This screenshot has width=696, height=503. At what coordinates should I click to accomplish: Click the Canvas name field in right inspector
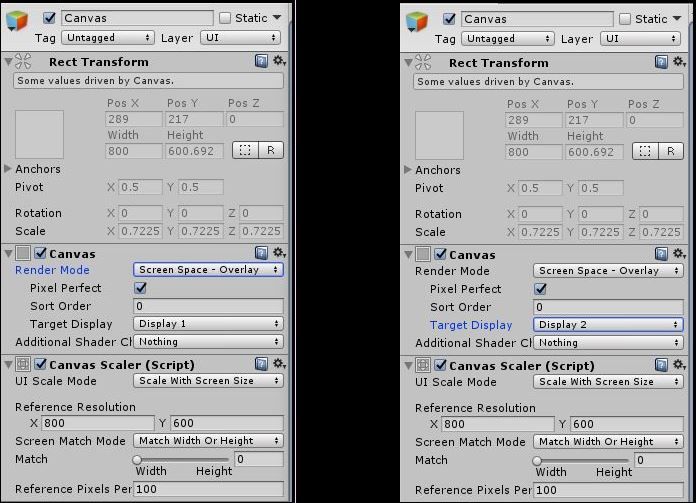537,19
